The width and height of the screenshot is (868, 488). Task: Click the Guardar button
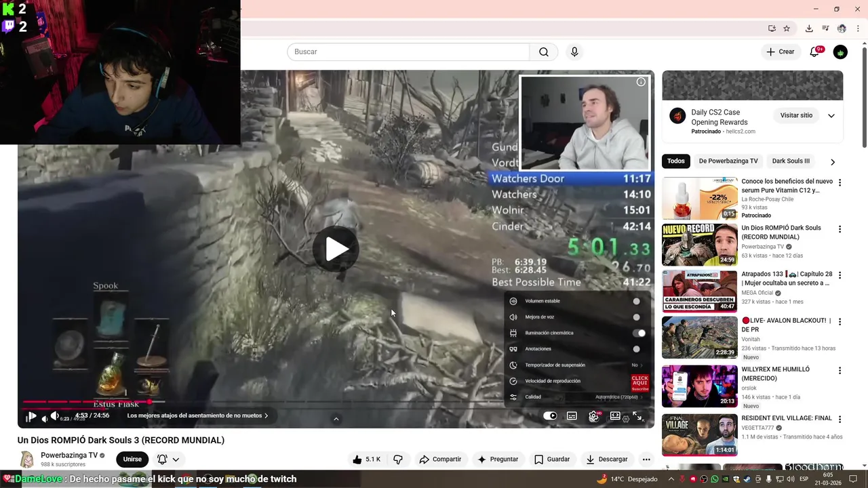coord(552,460)
